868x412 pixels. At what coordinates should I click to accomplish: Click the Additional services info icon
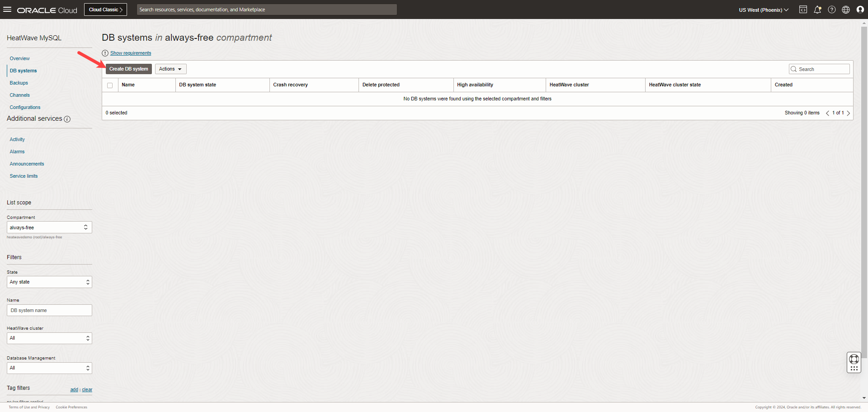(67, 119)
